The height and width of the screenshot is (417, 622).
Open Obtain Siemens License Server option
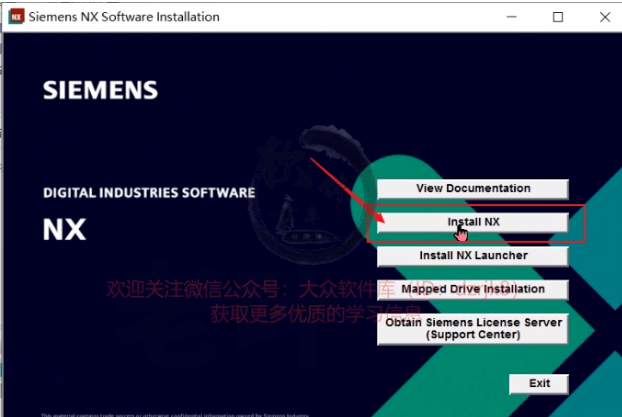(472, 329)
